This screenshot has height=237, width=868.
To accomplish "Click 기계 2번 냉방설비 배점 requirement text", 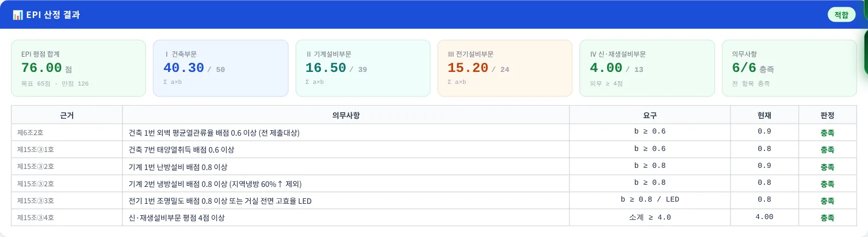I will 215,184.
